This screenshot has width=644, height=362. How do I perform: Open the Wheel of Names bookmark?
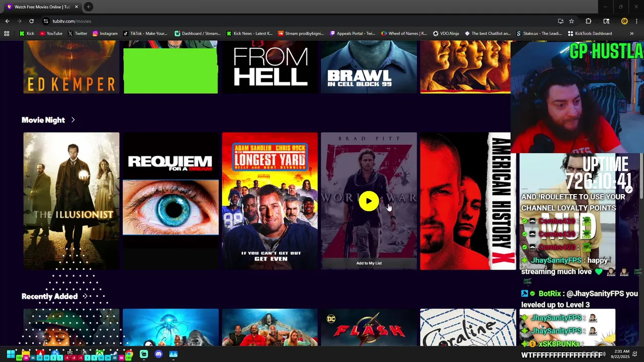[404, 34]
